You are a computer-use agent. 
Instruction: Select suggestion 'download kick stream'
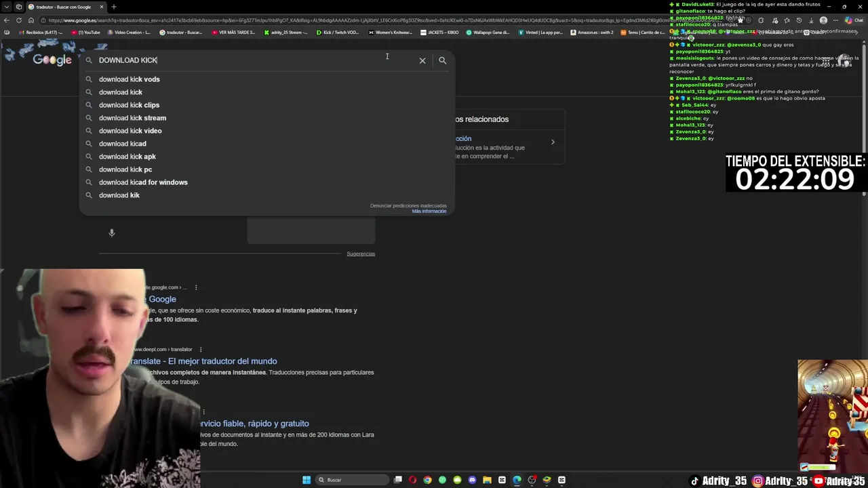[267, 118]
